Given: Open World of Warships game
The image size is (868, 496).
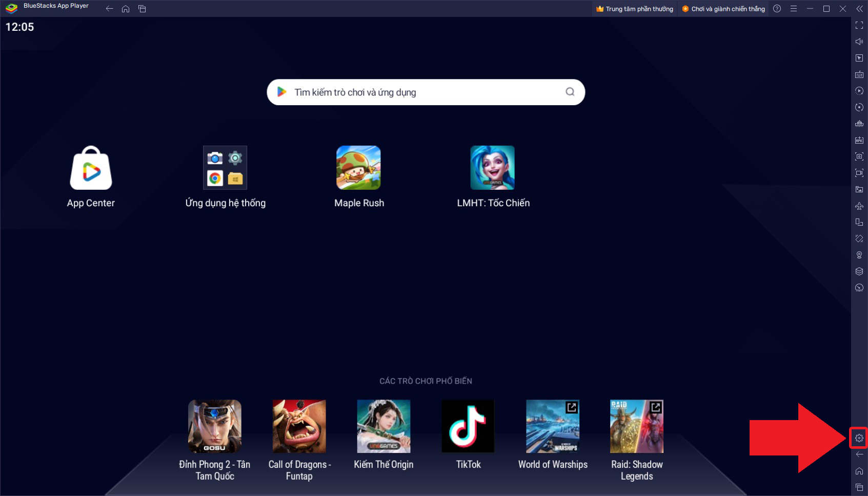Looking at the screenshot, I should click(553, 426).
